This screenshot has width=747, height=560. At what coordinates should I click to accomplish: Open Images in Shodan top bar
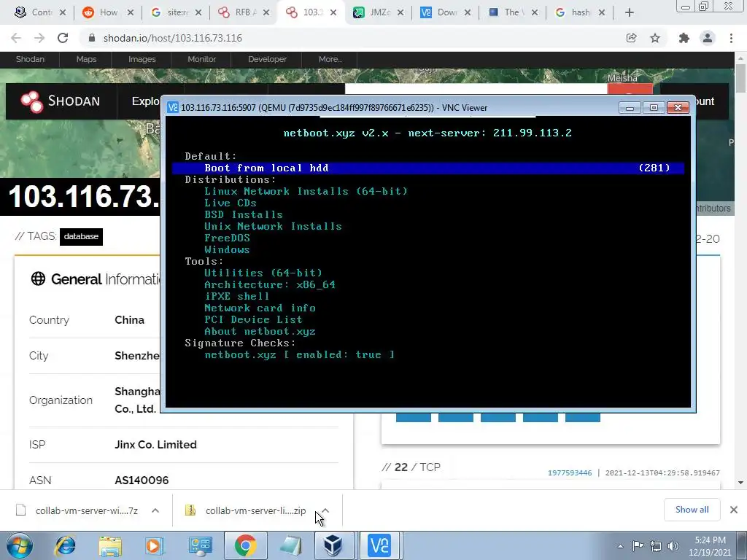[x=142, y=59]
